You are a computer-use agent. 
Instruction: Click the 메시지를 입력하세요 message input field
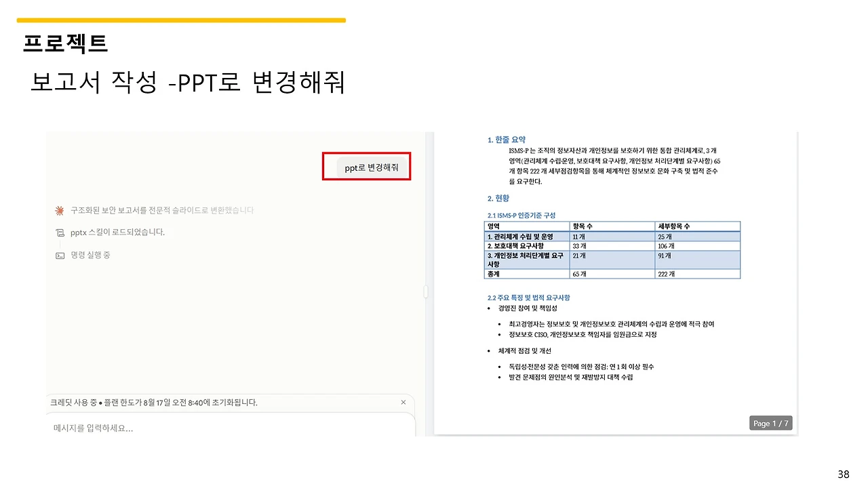click(231, 428)
